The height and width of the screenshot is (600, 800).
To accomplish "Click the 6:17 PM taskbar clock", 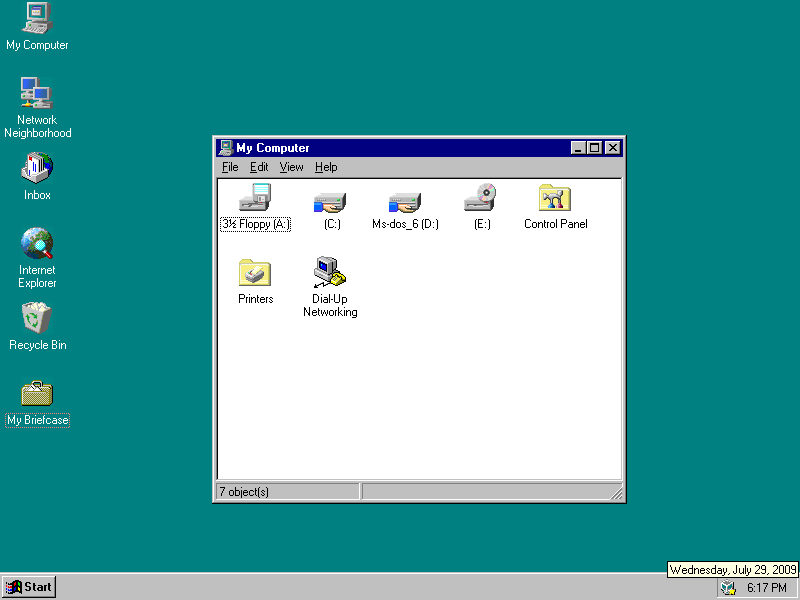I will point(767,588).
